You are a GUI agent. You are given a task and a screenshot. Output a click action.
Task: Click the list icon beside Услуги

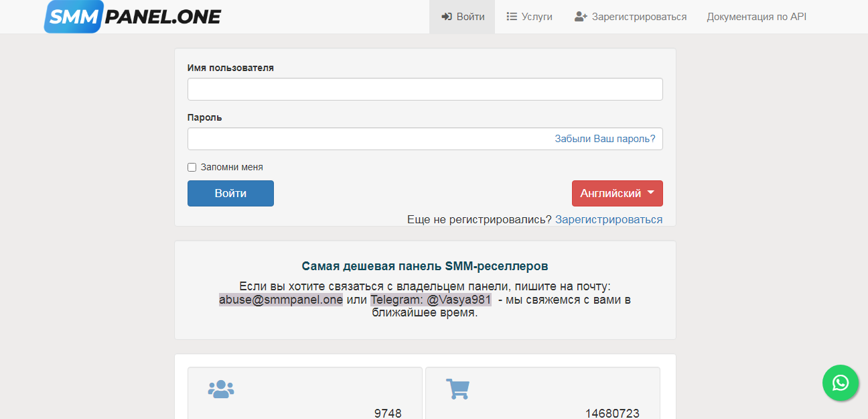point(512,17)
